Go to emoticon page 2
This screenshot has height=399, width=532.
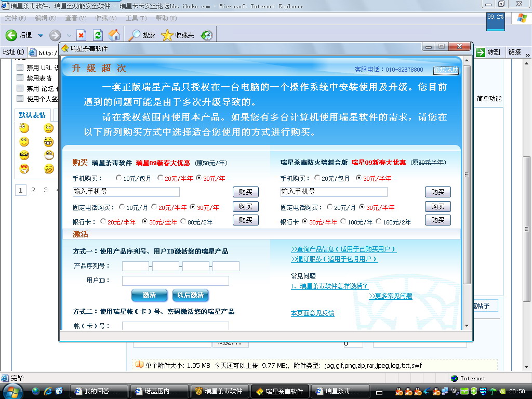pyautogui.click(x=33, y=190)
